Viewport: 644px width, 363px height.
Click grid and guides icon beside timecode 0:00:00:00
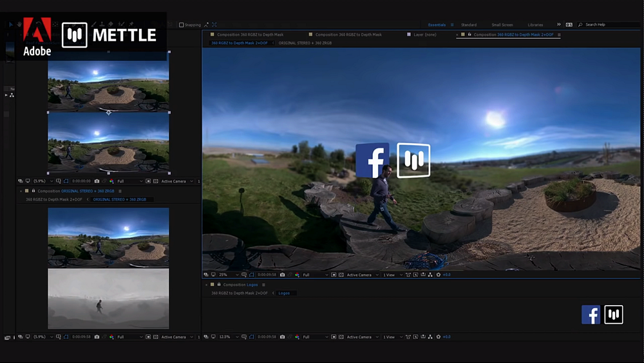coord(59,181)
